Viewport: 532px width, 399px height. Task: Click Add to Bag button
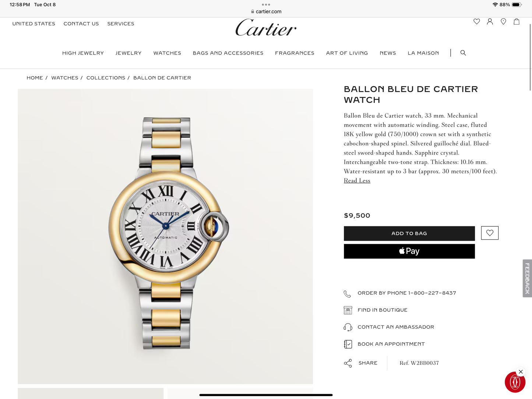pos(409,233)
